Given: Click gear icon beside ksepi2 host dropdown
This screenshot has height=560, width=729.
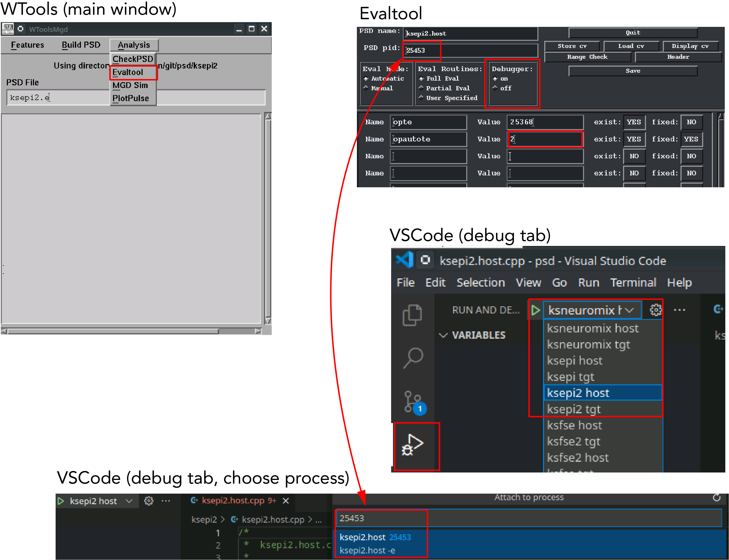Looking at the screenshot, I should (149, 501).
